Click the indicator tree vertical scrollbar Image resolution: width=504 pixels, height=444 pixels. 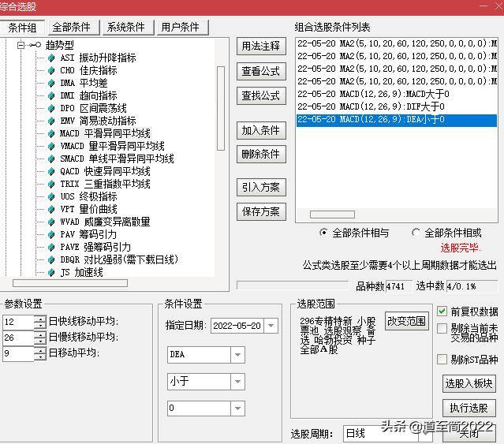[221, 108]
